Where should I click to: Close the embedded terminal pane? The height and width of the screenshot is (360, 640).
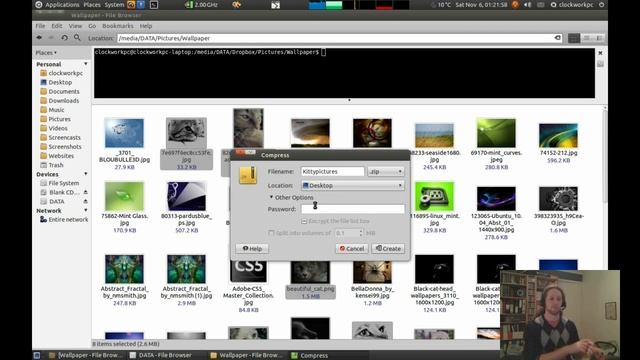pyautogui.click(x=600, y=53)
